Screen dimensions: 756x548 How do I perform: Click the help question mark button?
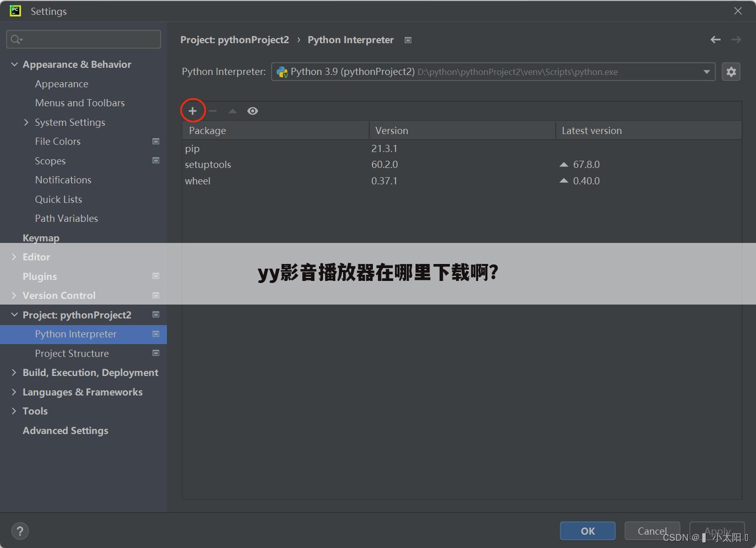point(20,531)
